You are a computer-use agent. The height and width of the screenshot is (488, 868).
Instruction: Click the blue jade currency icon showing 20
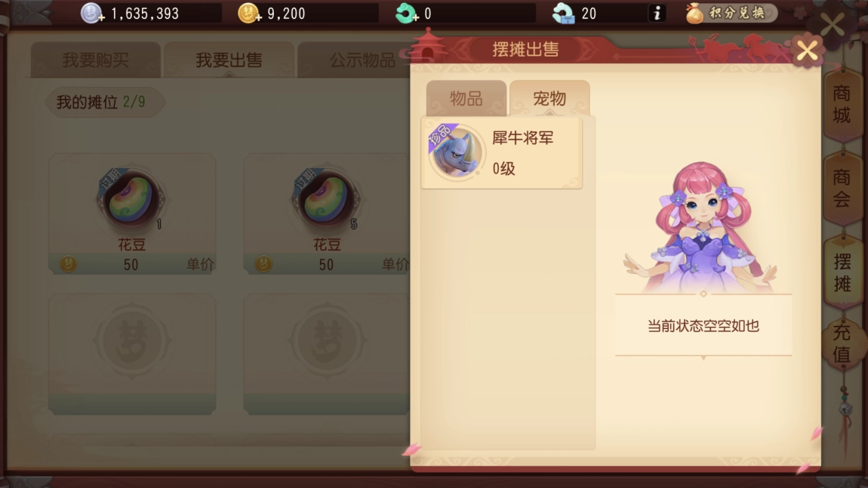pyautogui.click(x=564, y=13)
